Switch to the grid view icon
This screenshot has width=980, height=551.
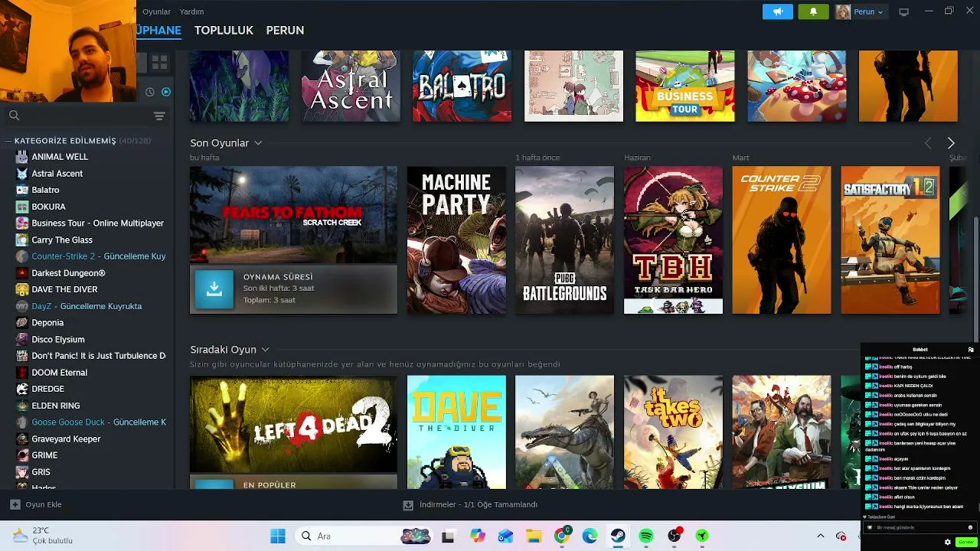(159, 63)
